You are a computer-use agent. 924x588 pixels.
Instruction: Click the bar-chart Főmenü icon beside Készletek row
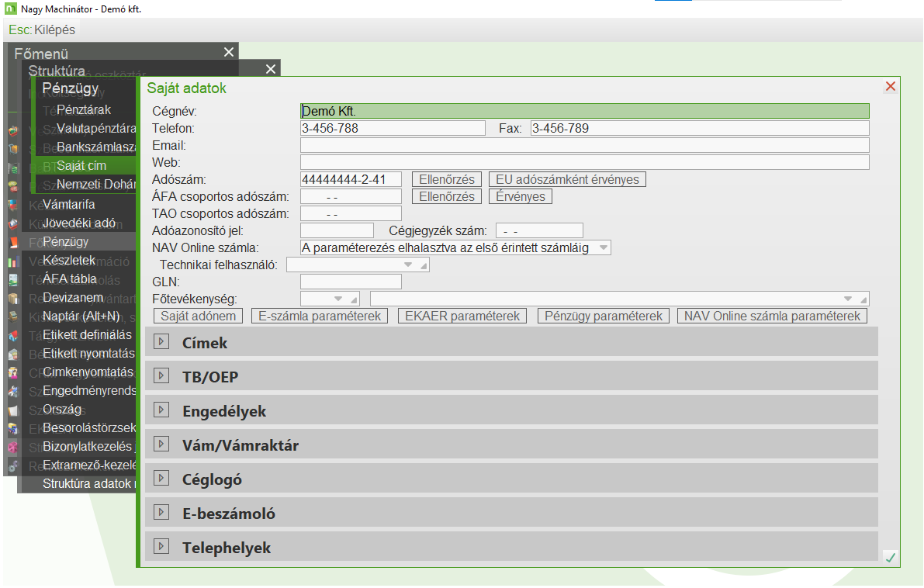[x=13, y=261]
